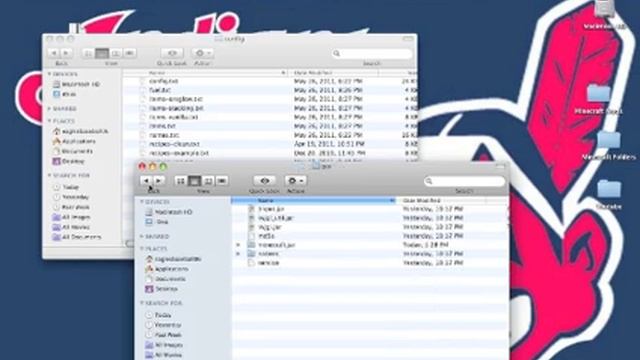Collapse DEVICES section in bin window sidebar
The width and height of the screenshot is (640, 360).
click(x=142, y=202)
